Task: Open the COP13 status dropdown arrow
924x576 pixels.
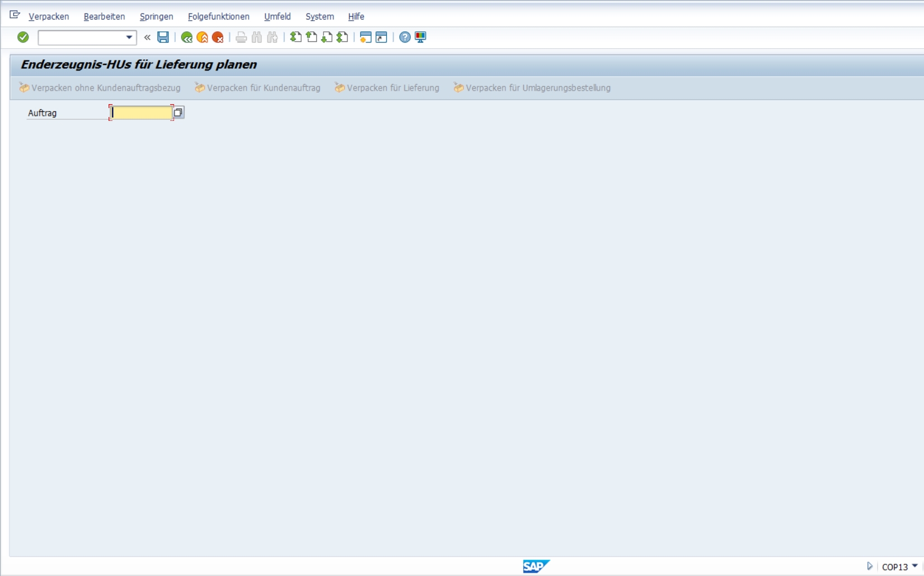Action: (915, 566)
